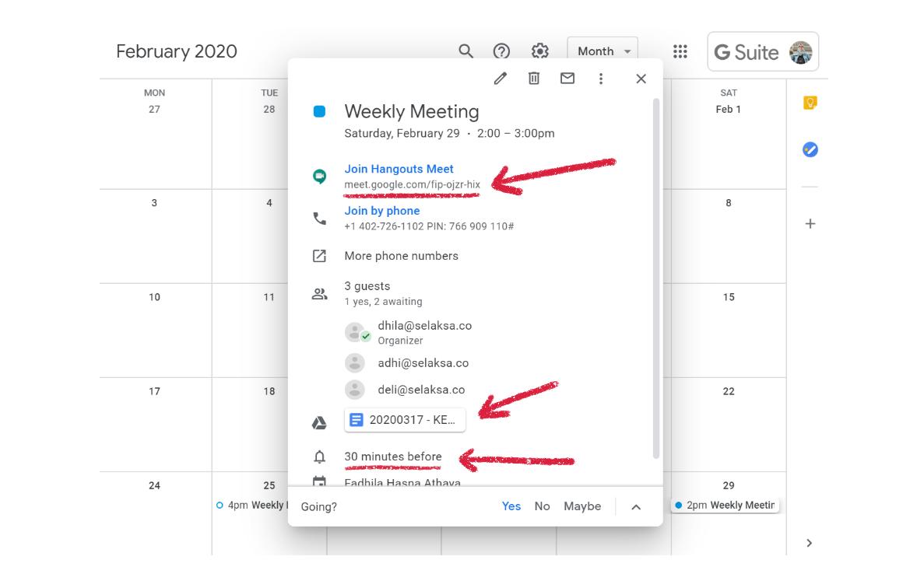Select Tuesday 28 in calendar
This screenshot has height=588, width=924.
269,109
